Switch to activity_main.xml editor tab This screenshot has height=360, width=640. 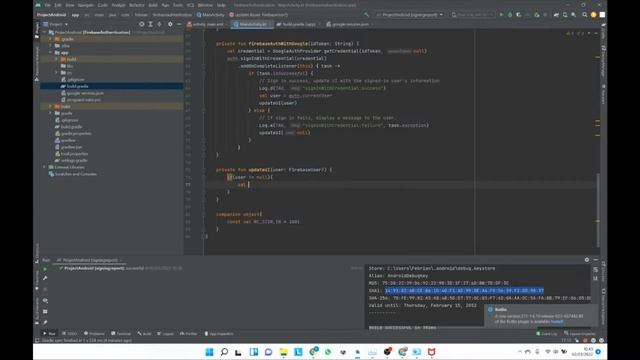[x=207, y=24]
